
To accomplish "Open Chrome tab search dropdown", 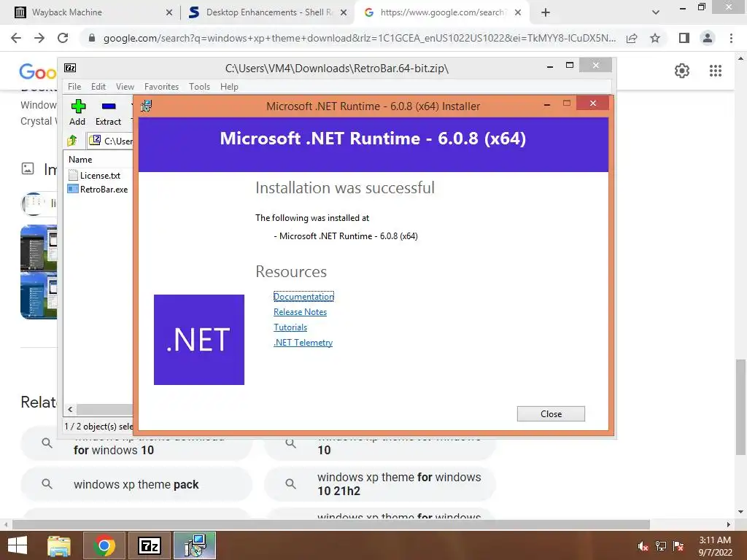I will pos(656,12).
